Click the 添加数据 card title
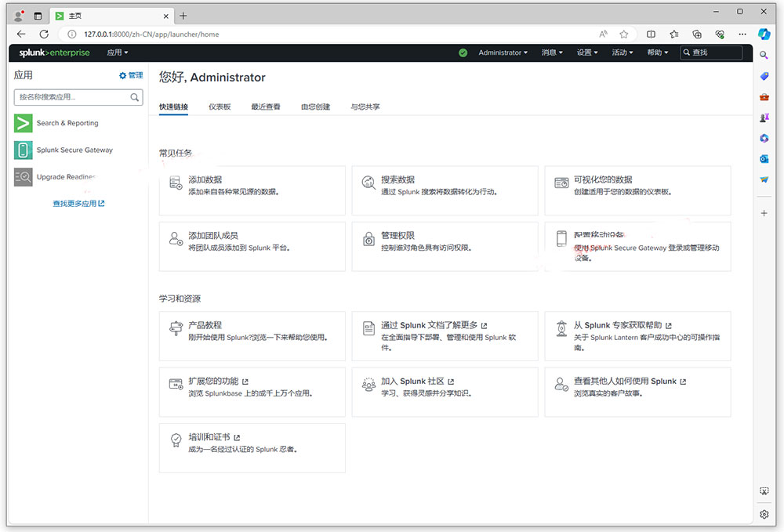This screenshot has height=532, width=784. pyautogui.click(x=205, y=180)
